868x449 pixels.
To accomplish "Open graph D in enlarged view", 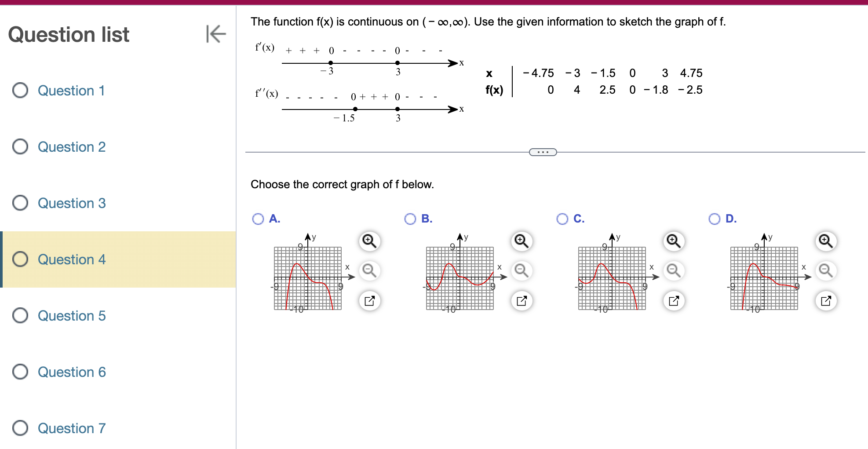I will click(825, 301).
